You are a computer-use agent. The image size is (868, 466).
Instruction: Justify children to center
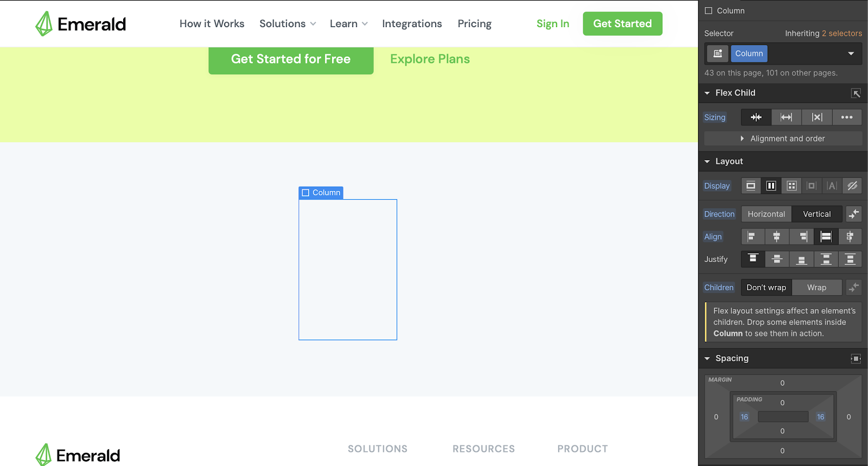(x=777, y=259)
